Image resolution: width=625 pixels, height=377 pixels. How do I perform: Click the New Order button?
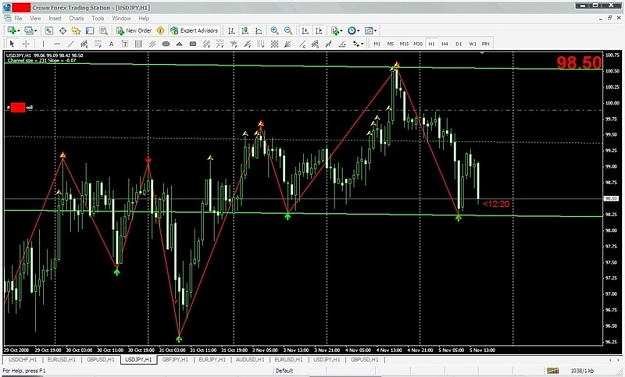pos(134,31)
